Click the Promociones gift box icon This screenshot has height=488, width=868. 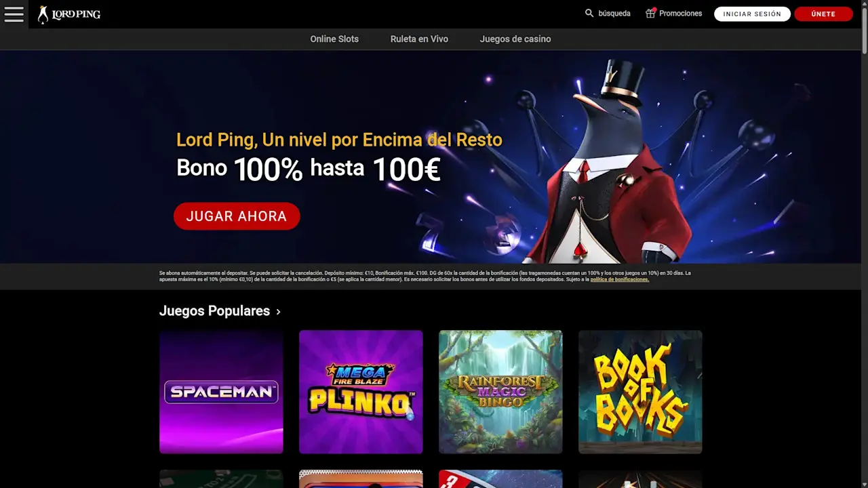pos(650,14)
